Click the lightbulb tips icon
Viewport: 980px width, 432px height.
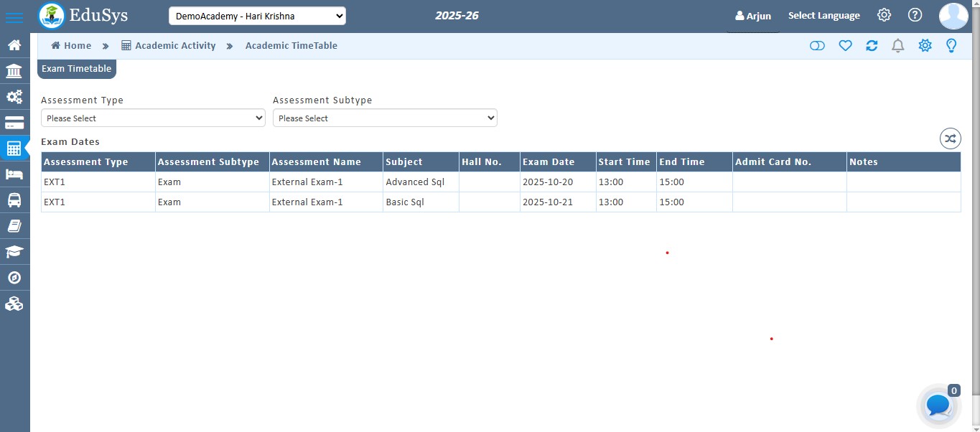click(951, 46)
